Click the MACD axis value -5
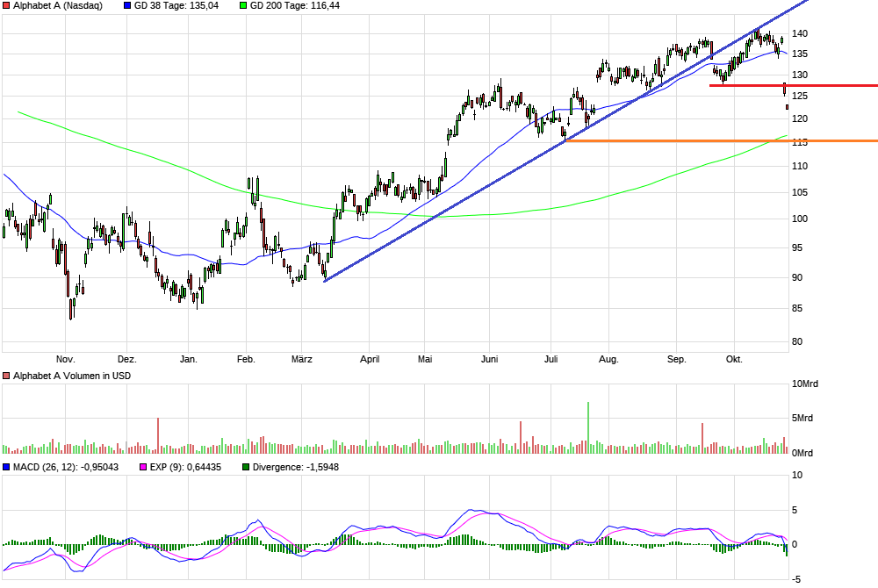The image size is (878, 588). [x=796, y=579]
